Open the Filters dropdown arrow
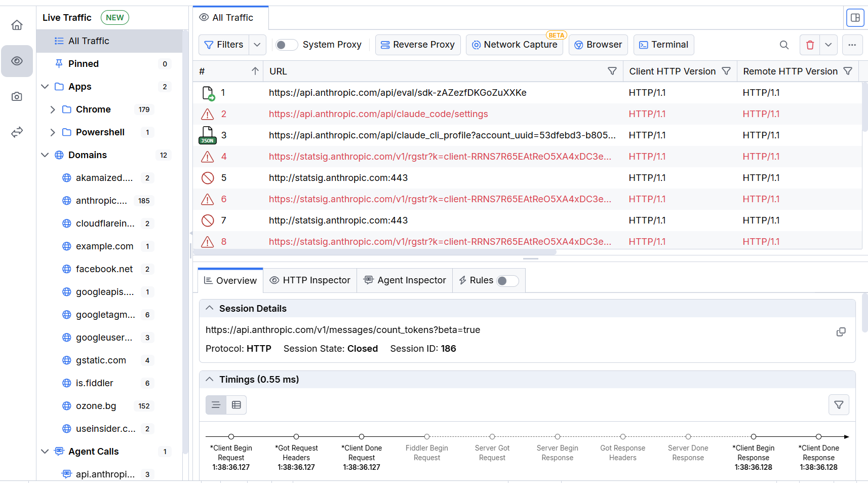The width and height of the screenshot is (868, 483). tap(257, 45)
